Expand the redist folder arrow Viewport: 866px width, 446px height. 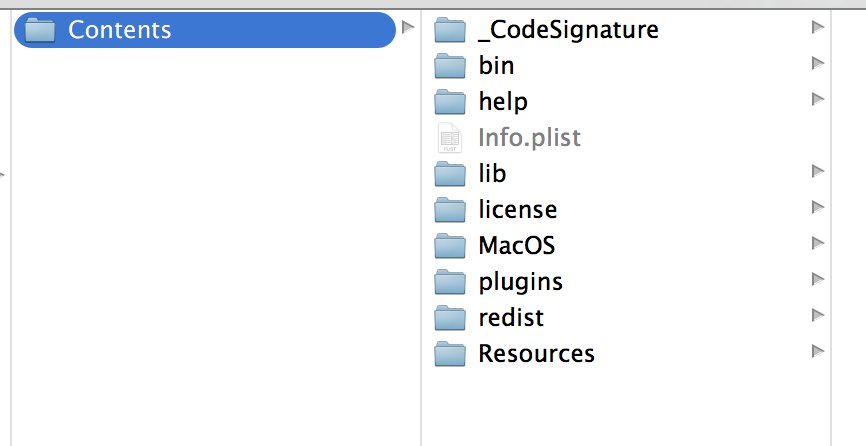818,315
